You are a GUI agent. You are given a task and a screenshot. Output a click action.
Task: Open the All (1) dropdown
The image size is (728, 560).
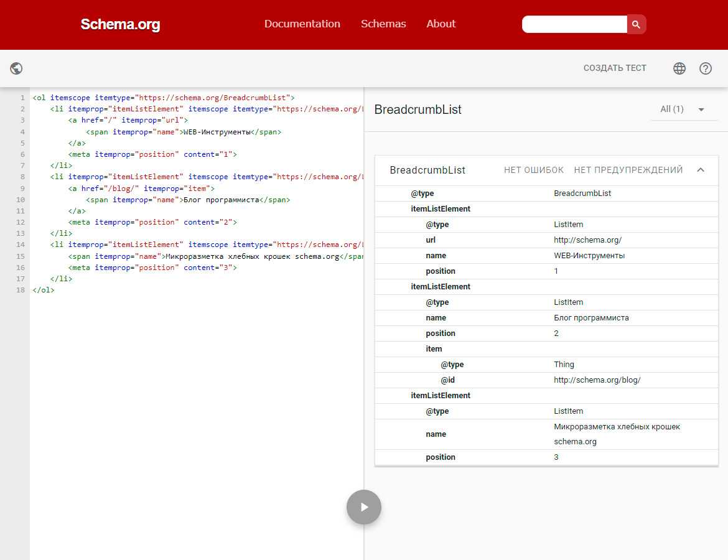[683, 109]
